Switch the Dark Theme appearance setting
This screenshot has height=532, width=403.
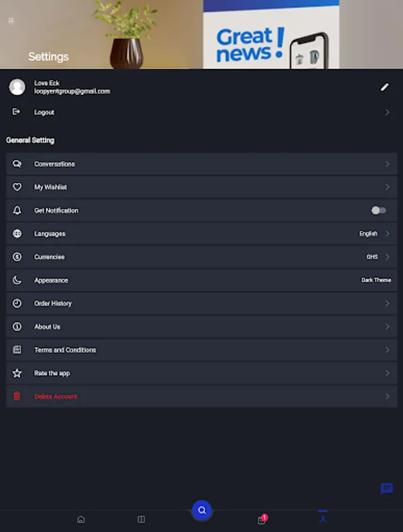(x=376, y=280)
